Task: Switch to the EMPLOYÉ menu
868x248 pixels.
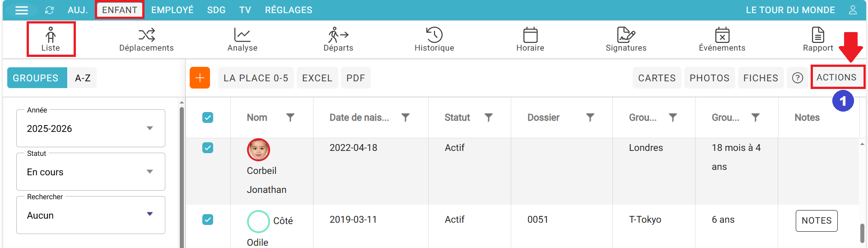Action: (172, 10)
